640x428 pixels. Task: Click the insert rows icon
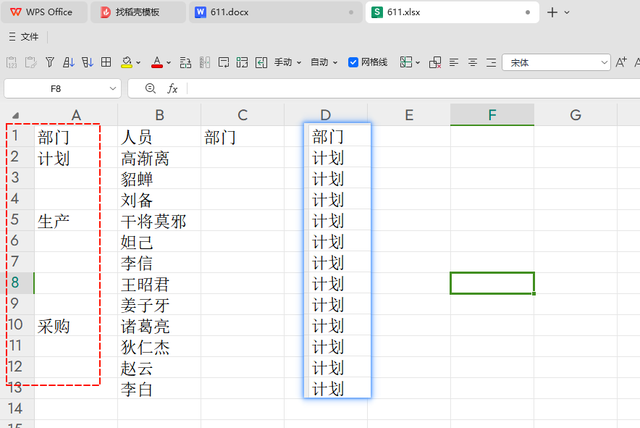click(x=185, y=62)
